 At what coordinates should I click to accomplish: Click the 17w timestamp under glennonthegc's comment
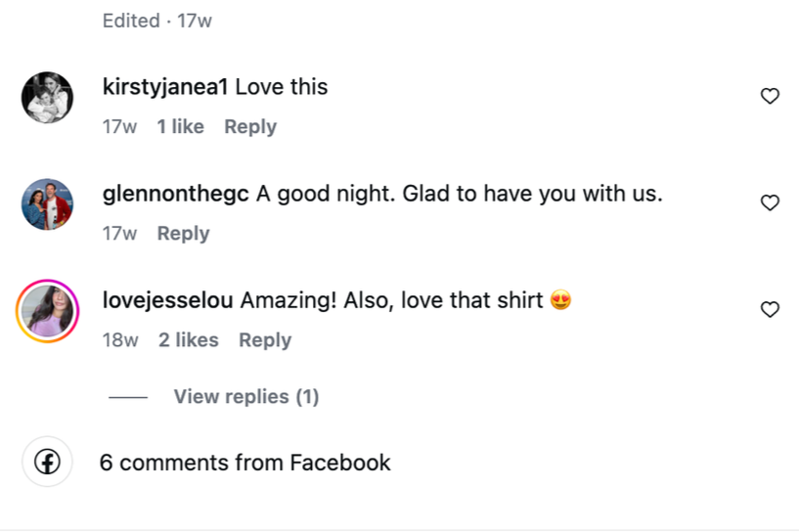tap(120, 234)
